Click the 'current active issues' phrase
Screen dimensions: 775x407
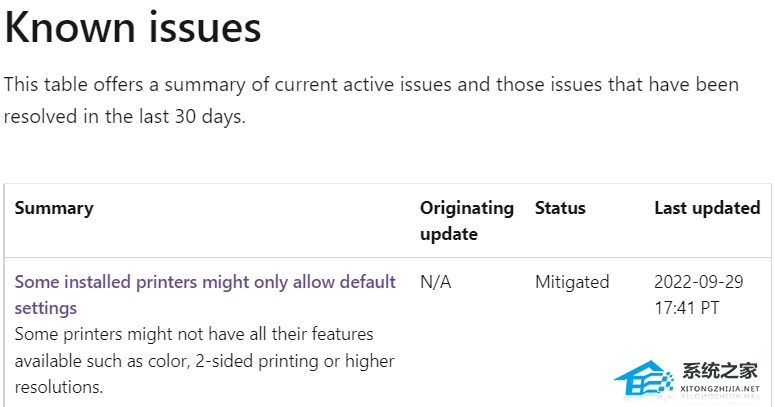pyautogui.click(x=328, y=83)
